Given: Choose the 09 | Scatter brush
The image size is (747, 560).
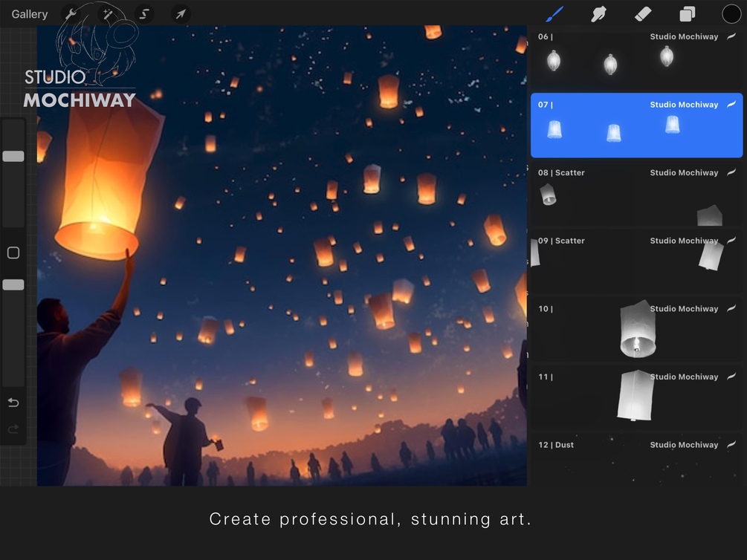Looking at the screenshot, I should coord(637,261).
